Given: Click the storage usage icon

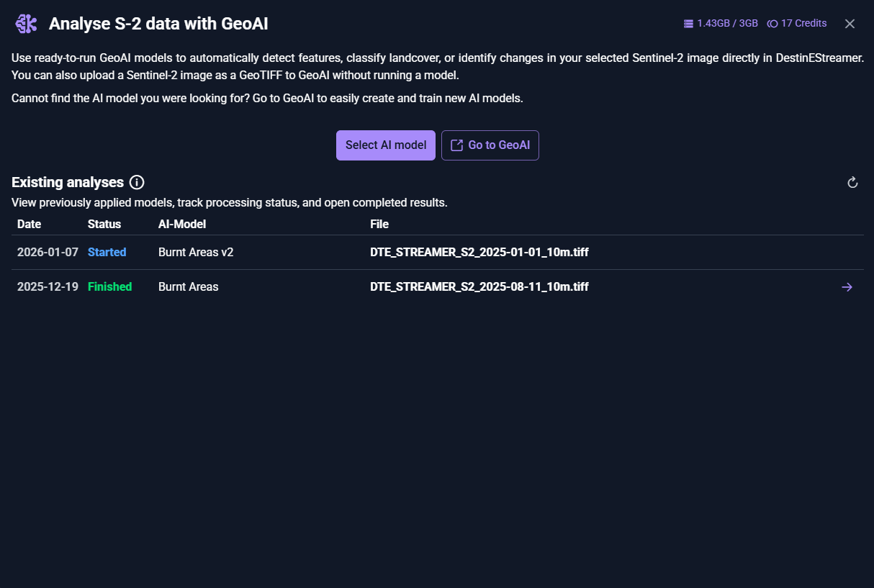Looking at the screenshot, I should tap(688, 22).
